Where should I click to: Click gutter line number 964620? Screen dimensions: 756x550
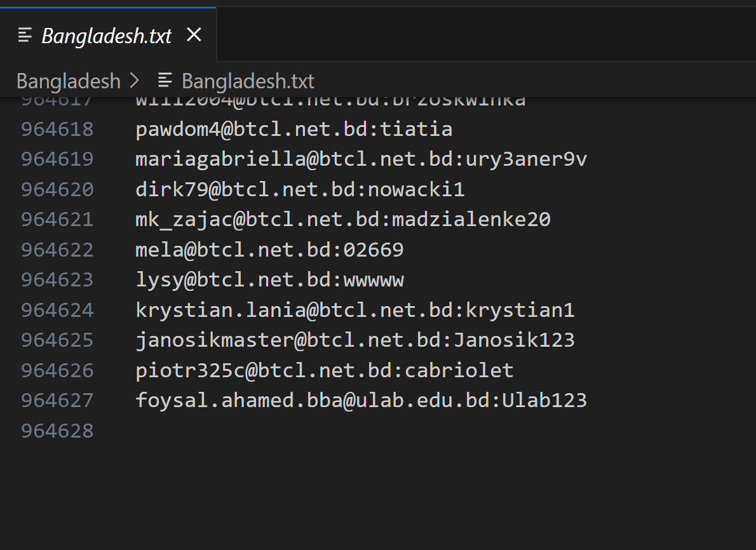coord(57,189)
